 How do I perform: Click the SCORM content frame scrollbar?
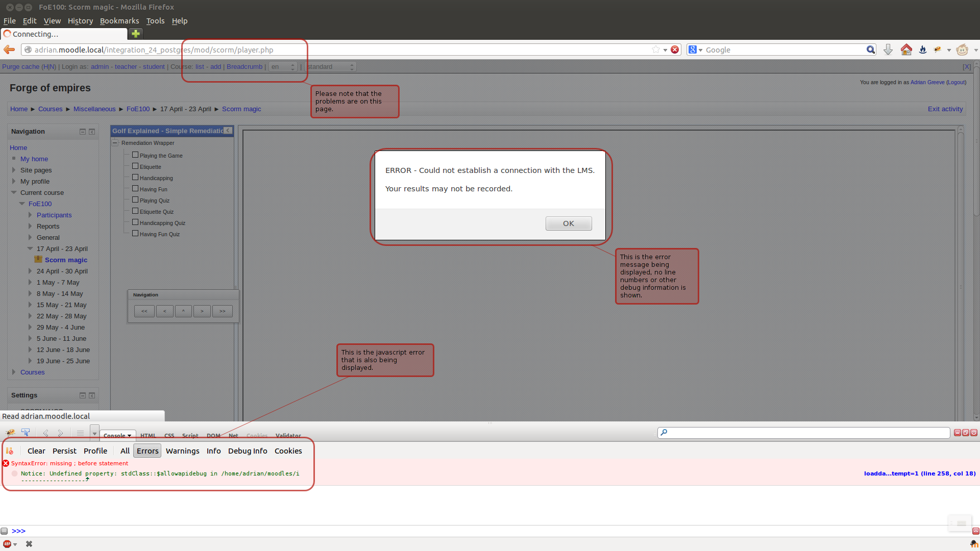pos(961,273)
